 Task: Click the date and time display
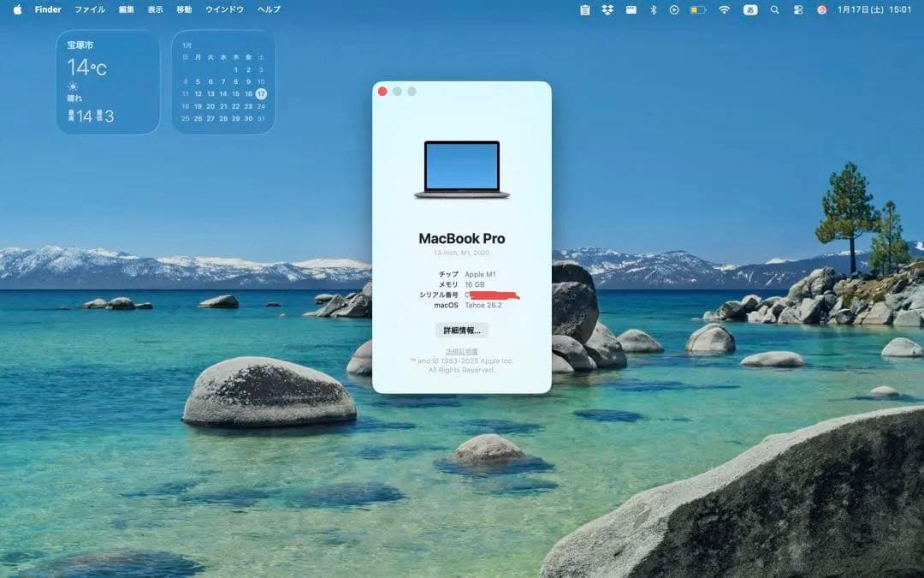click(874, 9)
